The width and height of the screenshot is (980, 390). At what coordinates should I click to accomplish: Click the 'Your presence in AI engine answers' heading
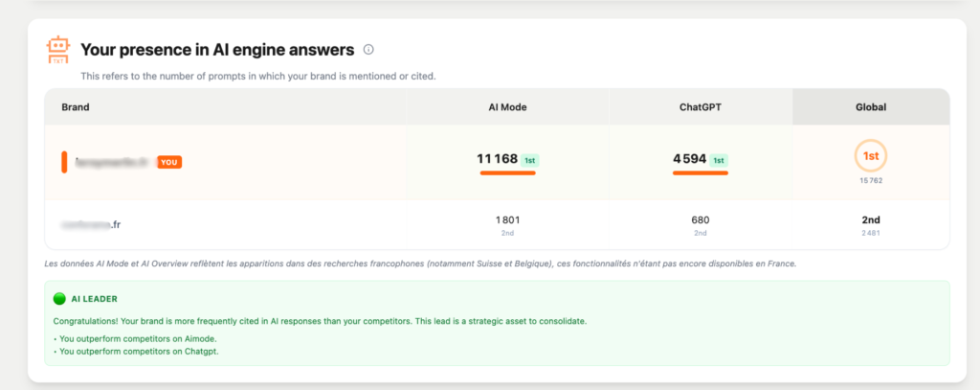tap(217, 50)
